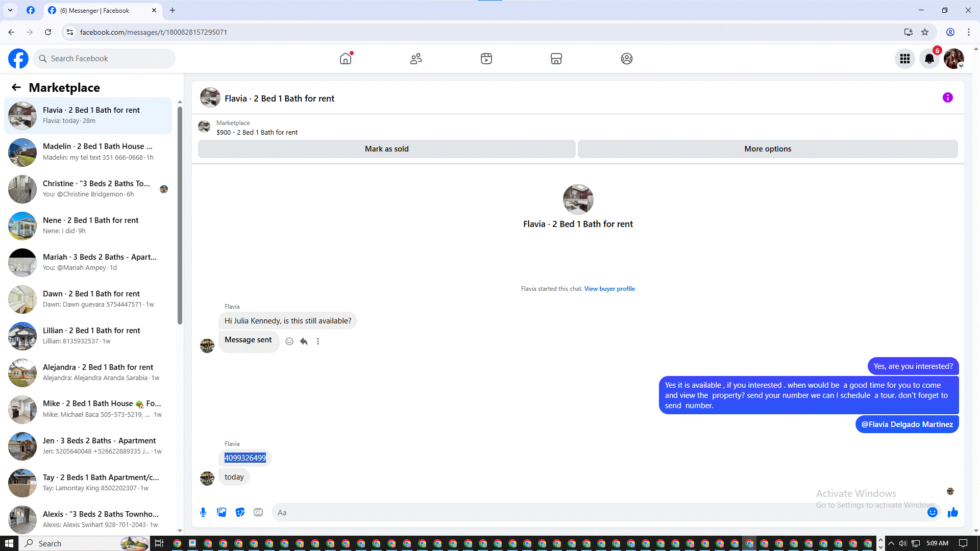The height and width of the screenshot is (551, 980).
Task: Send a thumbs-up like
Action: coord(952,512)
